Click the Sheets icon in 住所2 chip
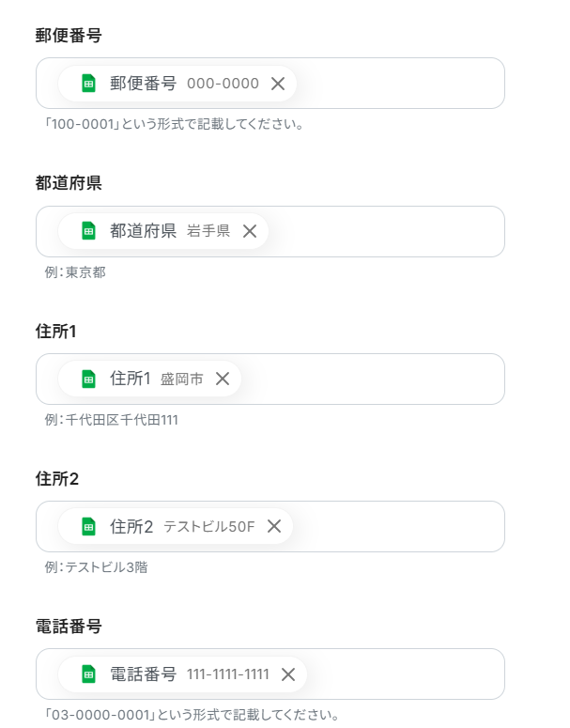570x728 pixels. pyautogui.click(x=89, y=526)
